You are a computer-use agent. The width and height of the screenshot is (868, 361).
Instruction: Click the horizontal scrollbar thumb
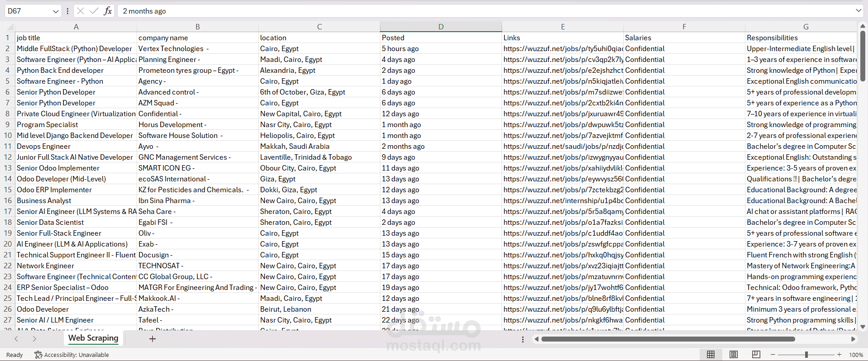(x=668, y=339)
